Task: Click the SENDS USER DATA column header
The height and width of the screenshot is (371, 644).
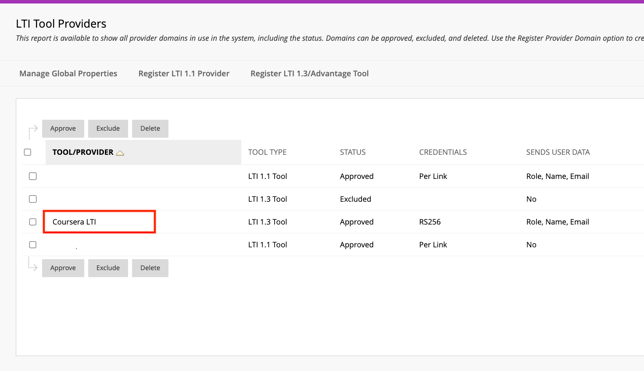Action: point(558,152)
